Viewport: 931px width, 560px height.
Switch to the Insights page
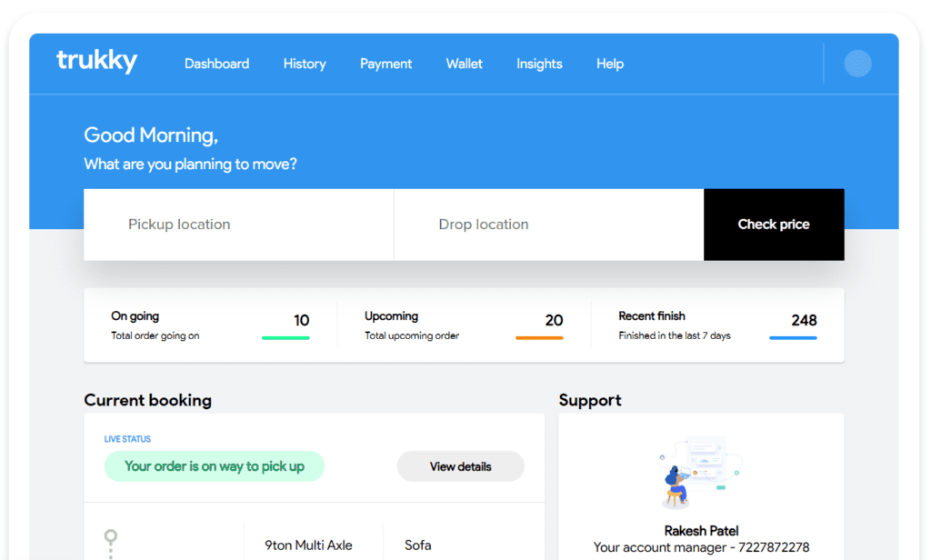[539, 64]
